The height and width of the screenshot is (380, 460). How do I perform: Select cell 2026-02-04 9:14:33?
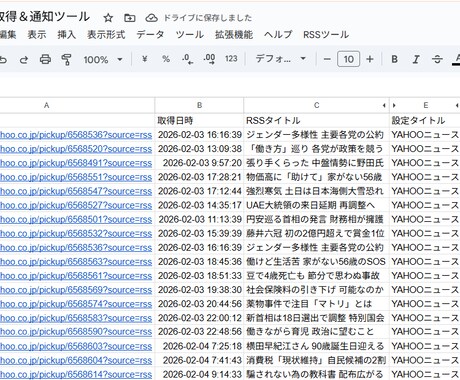click(x=199, y=375)
